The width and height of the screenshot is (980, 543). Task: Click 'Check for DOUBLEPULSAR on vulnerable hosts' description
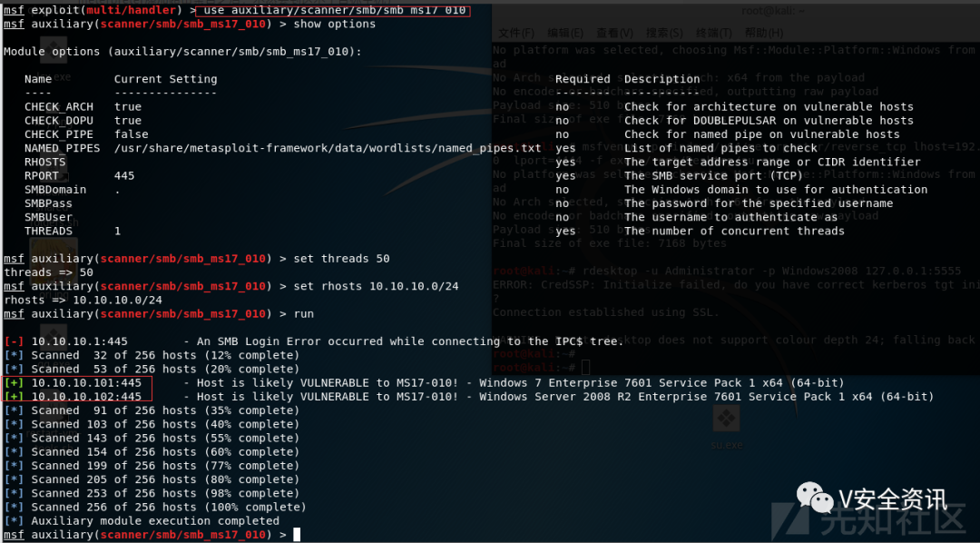coord(769,121)
